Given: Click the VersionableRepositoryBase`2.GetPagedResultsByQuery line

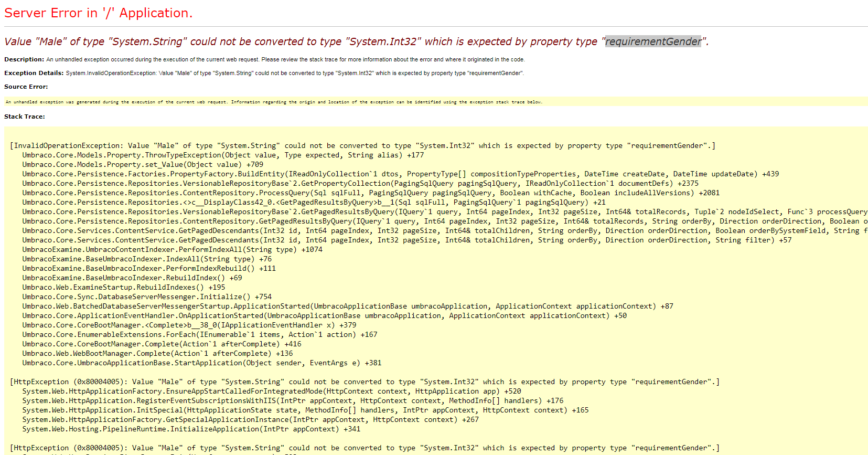Looking at the screenshot, I should 445,212.
